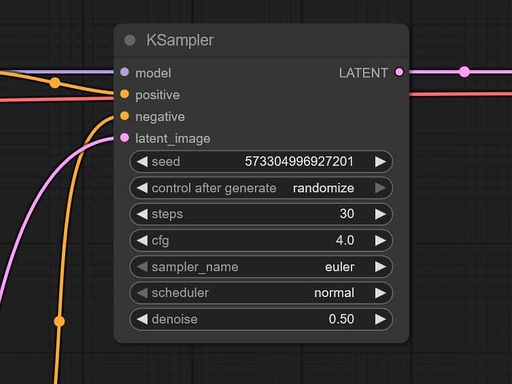Viewport: 512px width, 384px height.
Task: Click the latent_image input label
Action: coord(173,138)
